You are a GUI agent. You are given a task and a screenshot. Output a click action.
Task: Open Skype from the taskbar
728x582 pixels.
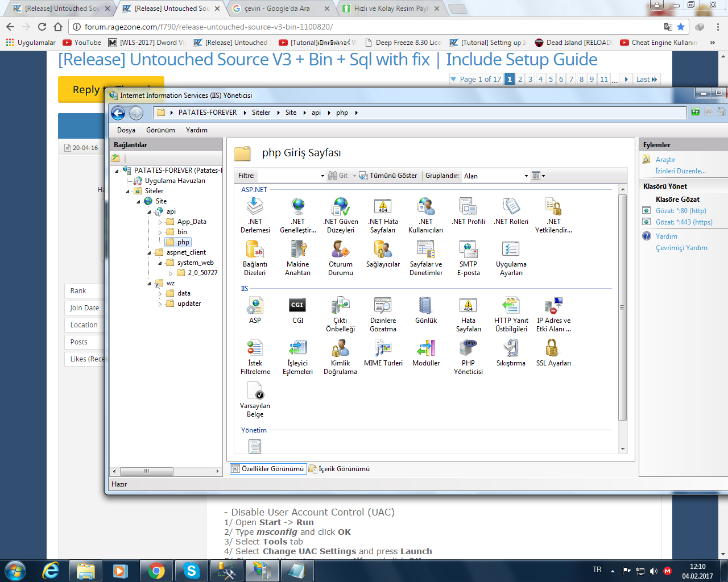(191, 571)
